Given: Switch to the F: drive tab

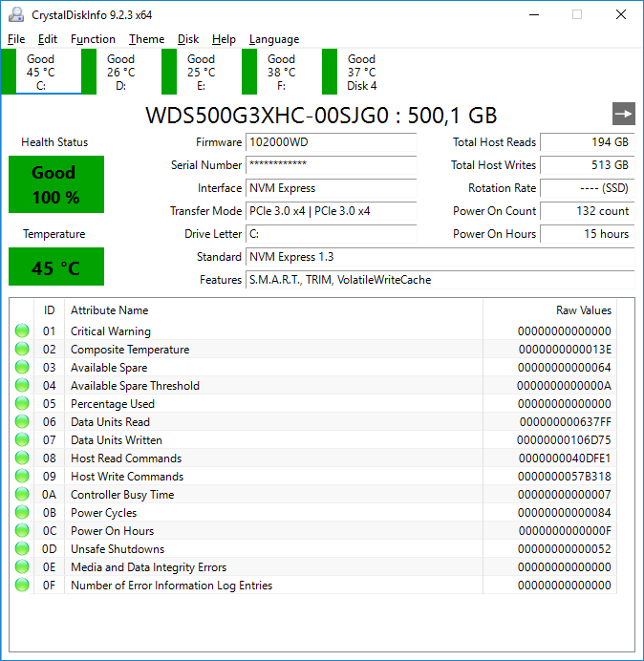Looking at the screenshot, I should pyautogui.click(x=281, y=72).
